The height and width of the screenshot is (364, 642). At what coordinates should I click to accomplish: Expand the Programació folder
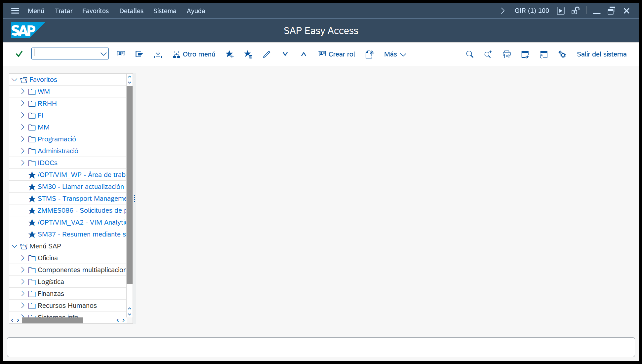(22, 139)
